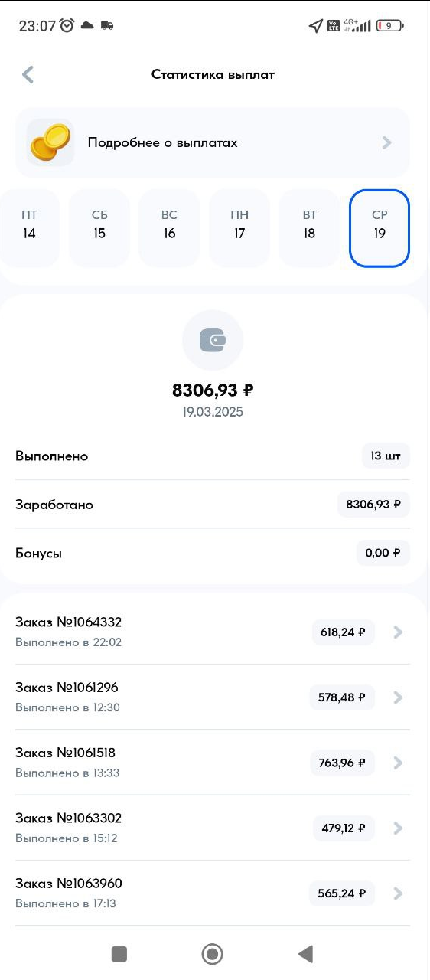Tap the gold coins icon
430x980 pixels.
pos(50,142)
